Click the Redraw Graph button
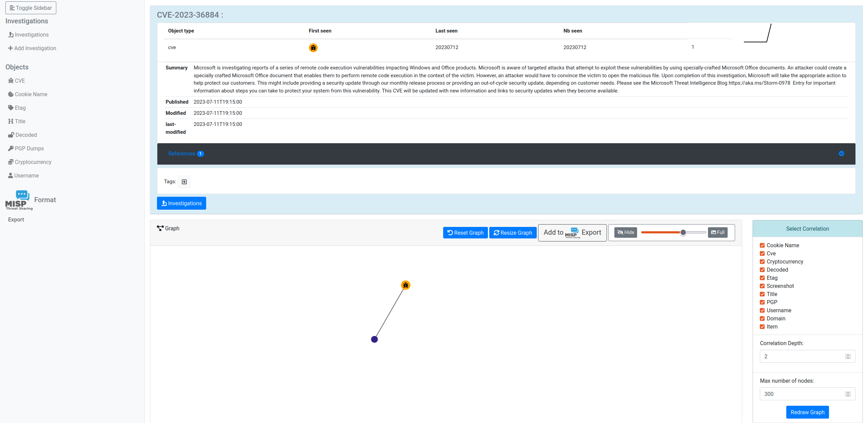 [808, 412]
